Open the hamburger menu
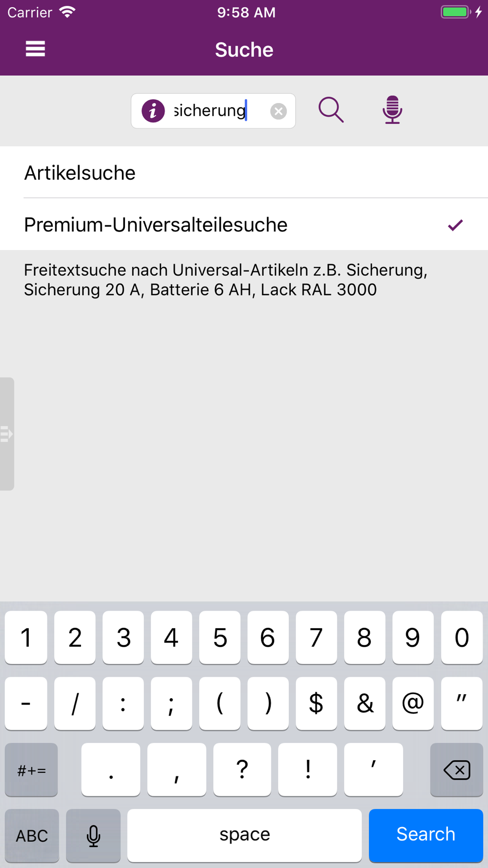 (35, 49)
